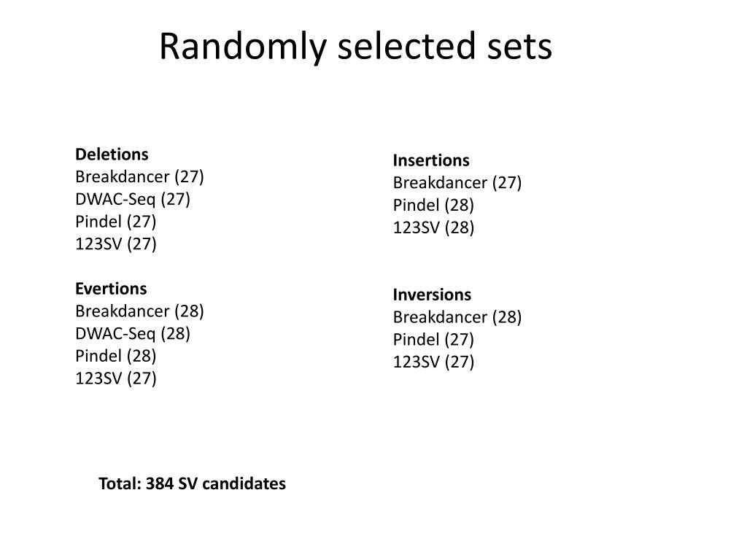Select the Inversions heading
The height and width of the screenshot is (560, 747).
(x=432, y=295)
